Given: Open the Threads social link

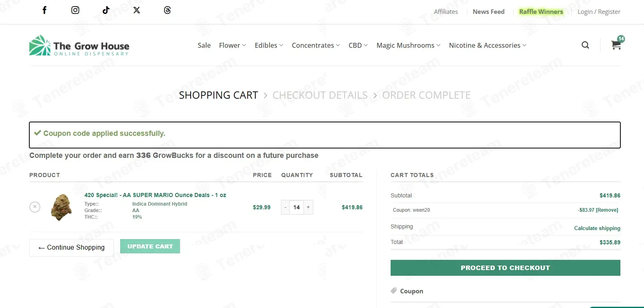Looking at the screenshot, I should 167,10.
